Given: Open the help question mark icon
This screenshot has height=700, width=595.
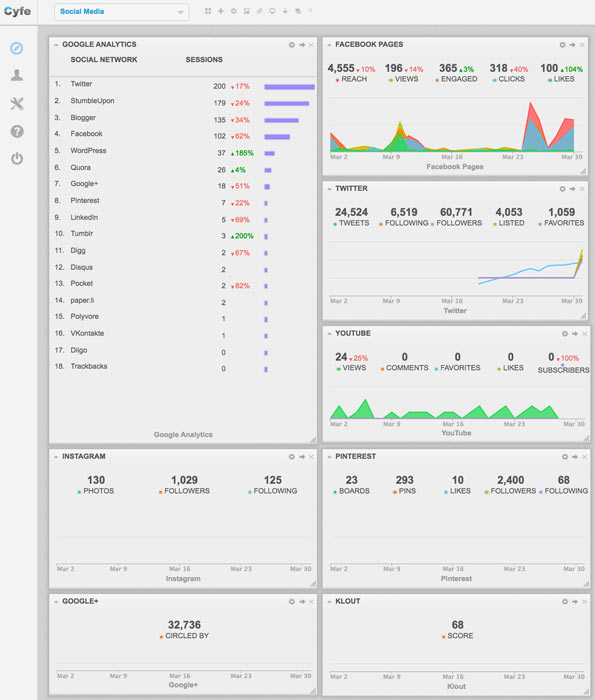Looking at the screenshot, I should pos(17,131).
